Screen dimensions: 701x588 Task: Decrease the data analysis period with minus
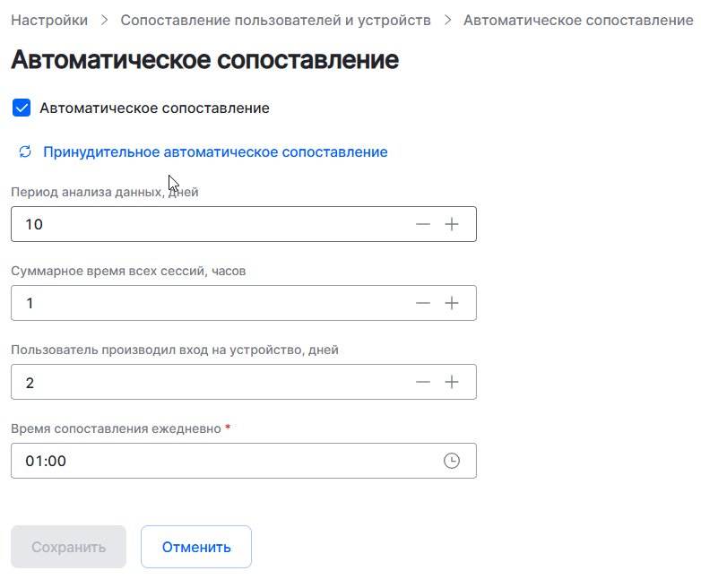[x=423, y=224]
